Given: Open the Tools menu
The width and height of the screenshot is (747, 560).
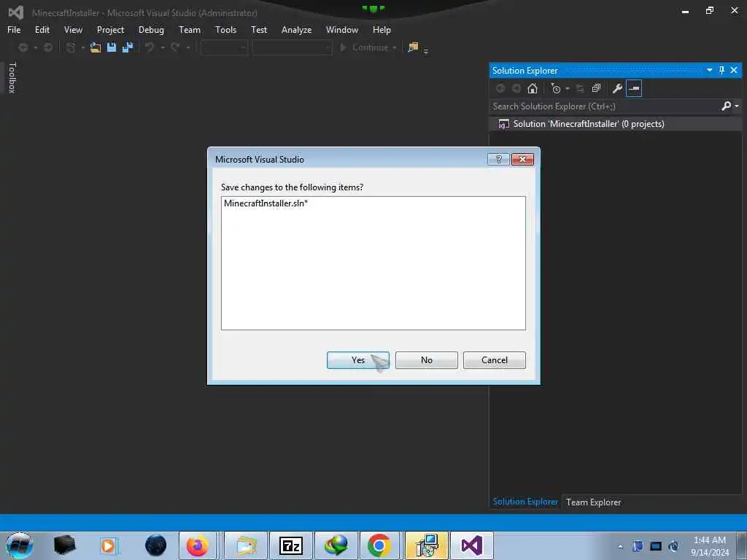Looking at the screenshot, I should (226, 29).
